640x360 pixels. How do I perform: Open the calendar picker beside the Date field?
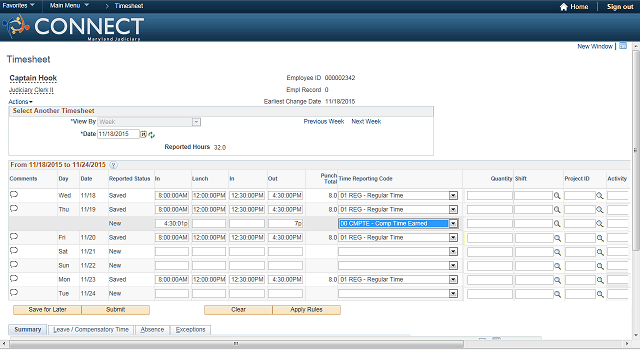144,134
